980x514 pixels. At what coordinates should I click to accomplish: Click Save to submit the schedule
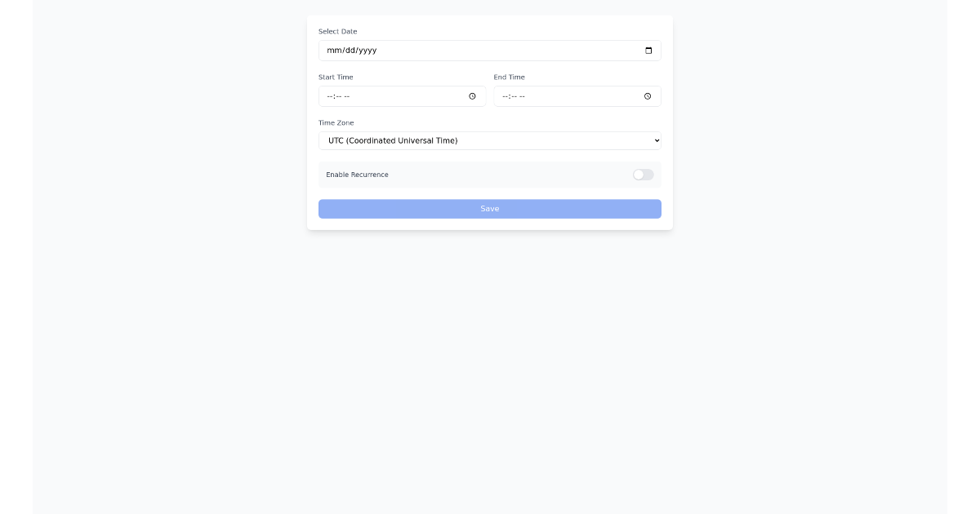coord(489,209)
